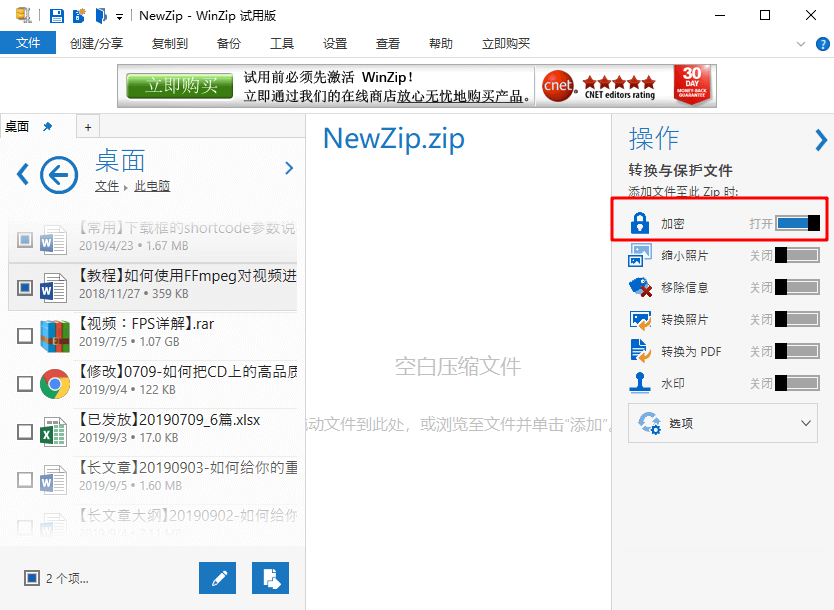Open the 复制到 ribbon tab

click(170, 43)
